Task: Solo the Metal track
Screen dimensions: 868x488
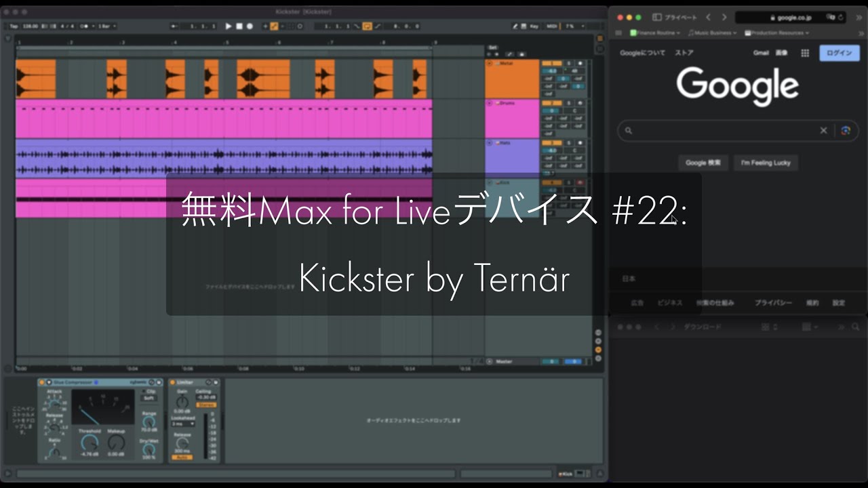Action: point(570,63)
